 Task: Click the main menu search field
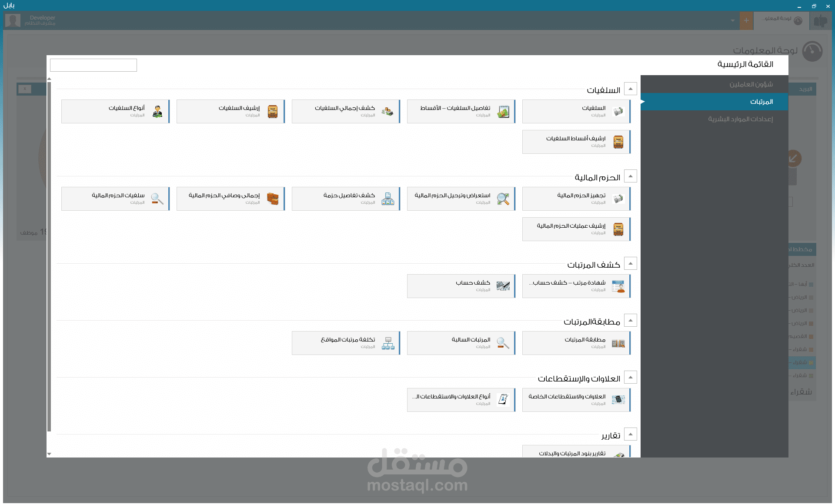click(x=94, y=65)
